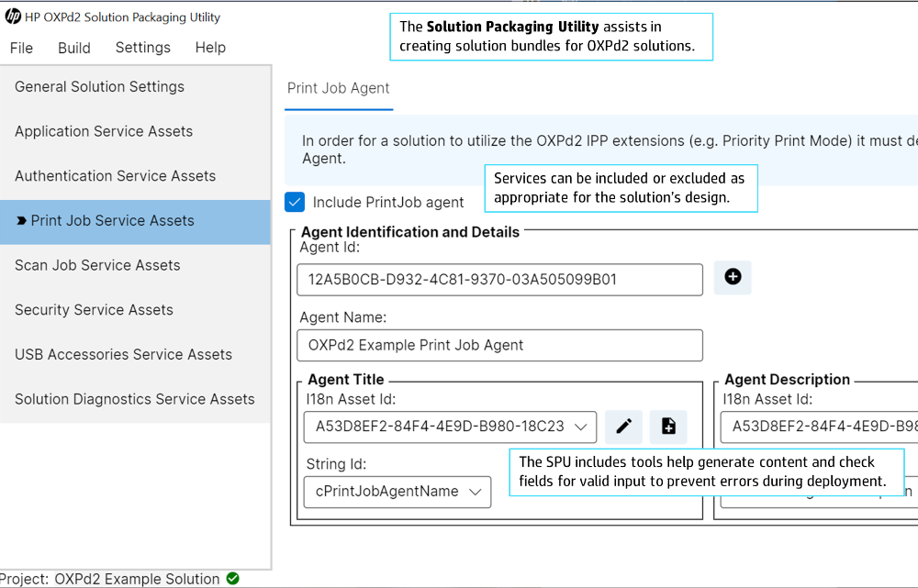
Task: Open Scan Job Service Assets
Action: 135,265
